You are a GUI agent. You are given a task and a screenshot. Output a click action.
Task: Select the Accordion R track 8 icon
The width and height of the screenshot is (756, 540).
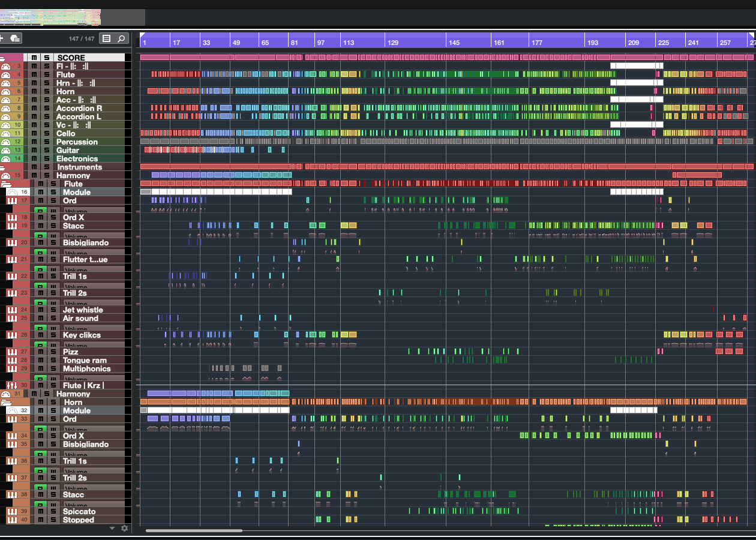pos(6,109)
